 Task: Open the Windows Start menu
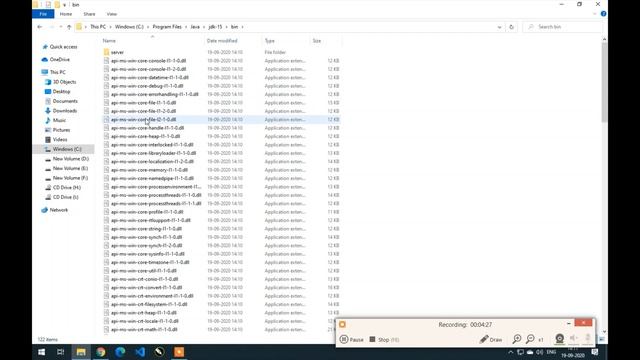42,352
